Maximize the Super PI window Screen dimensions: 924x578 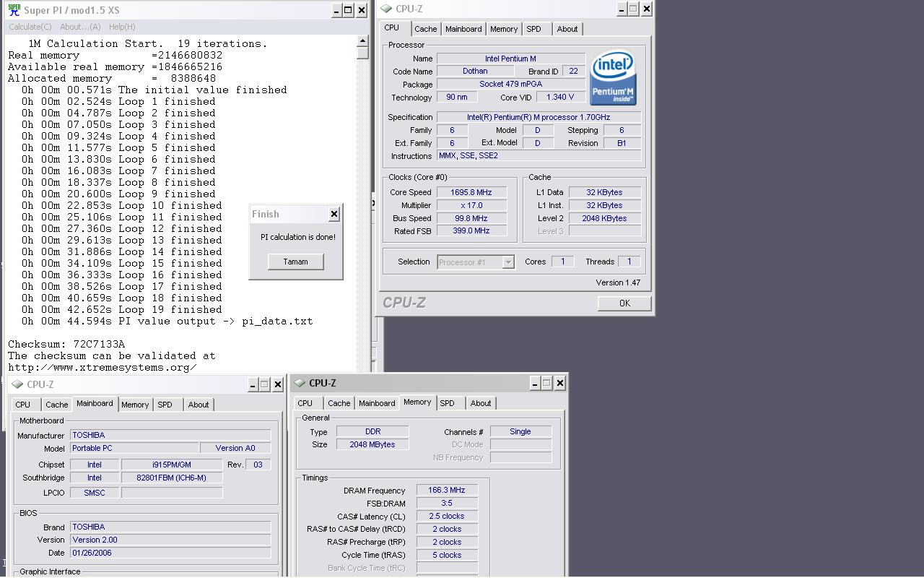coord(348,9)
